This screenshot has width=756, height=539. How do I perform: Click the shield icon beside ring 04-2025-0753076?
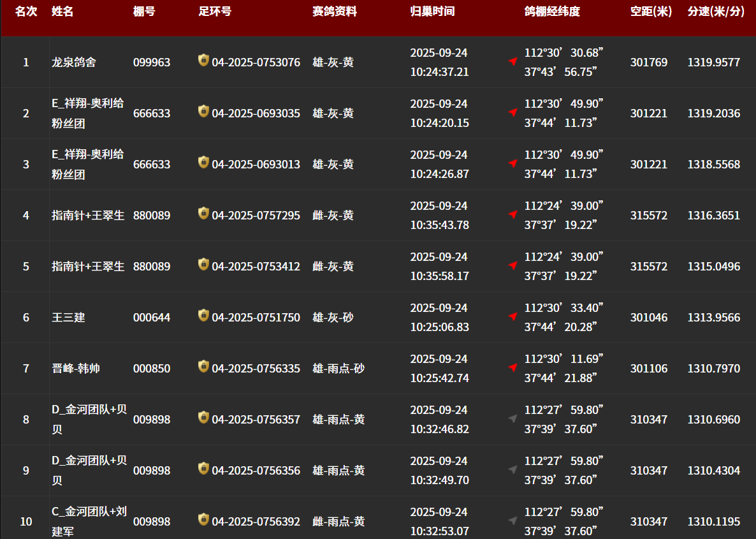click(203, 61)
